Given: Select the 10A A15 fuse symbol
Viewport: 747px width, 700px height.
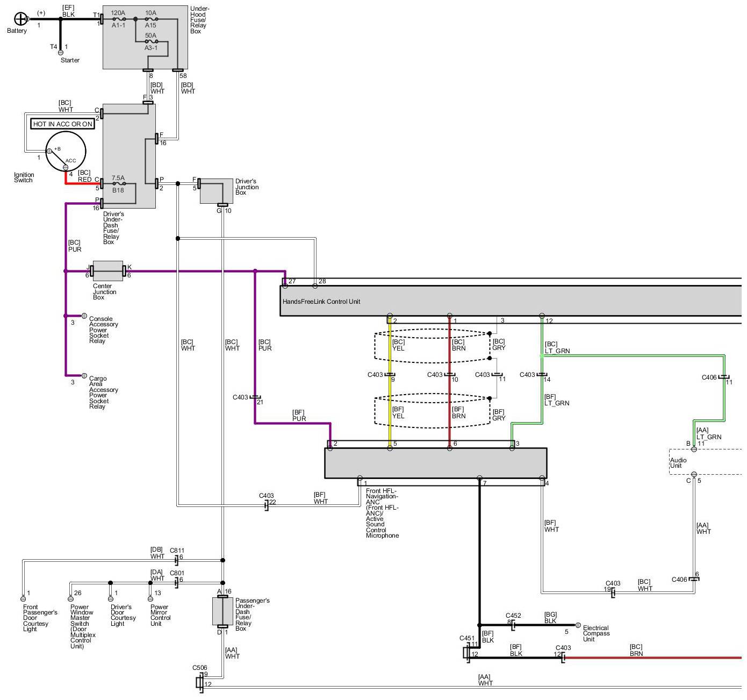Looking at the screenshot, I should [152, 19].
